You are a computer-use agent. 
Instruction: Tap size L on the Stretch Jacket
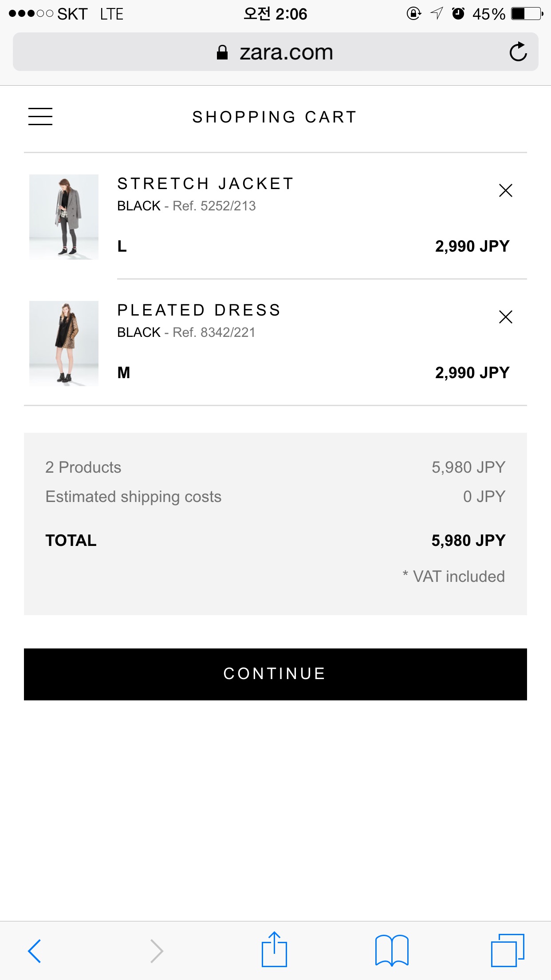(x=122, y=246)
